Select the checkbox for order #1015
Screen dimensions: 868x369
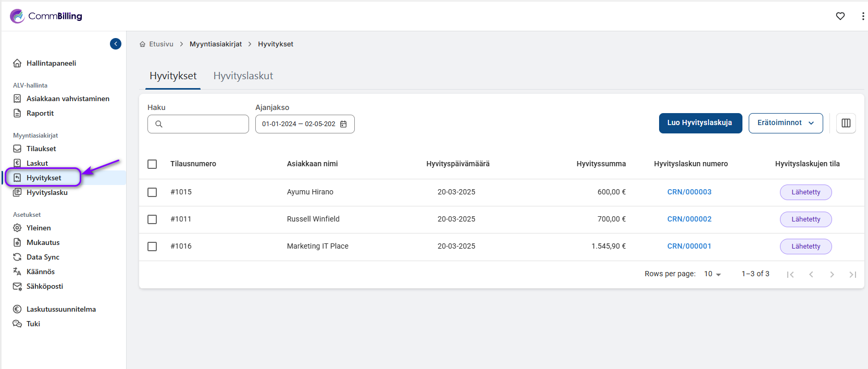pyautogui.click(x=152, y=192)
